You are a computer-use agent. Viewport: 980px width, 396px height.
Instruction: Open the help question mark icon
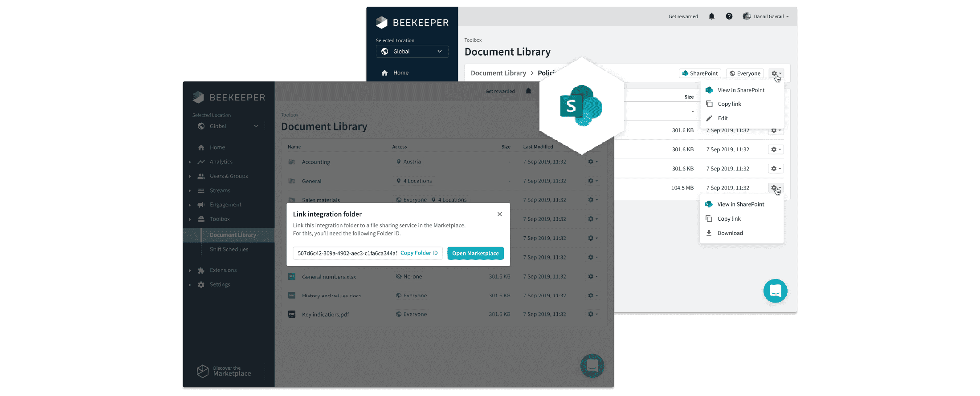coord(729,16)
